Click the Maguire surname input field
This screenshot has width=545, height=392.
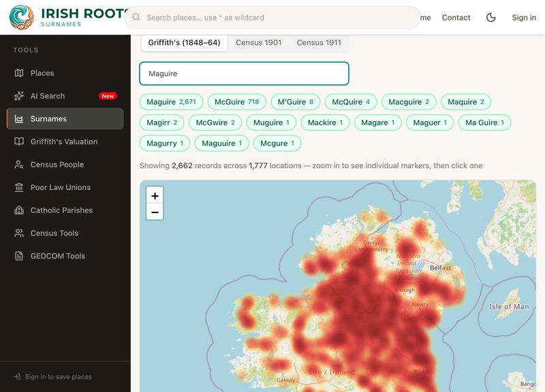click(244, 73)
